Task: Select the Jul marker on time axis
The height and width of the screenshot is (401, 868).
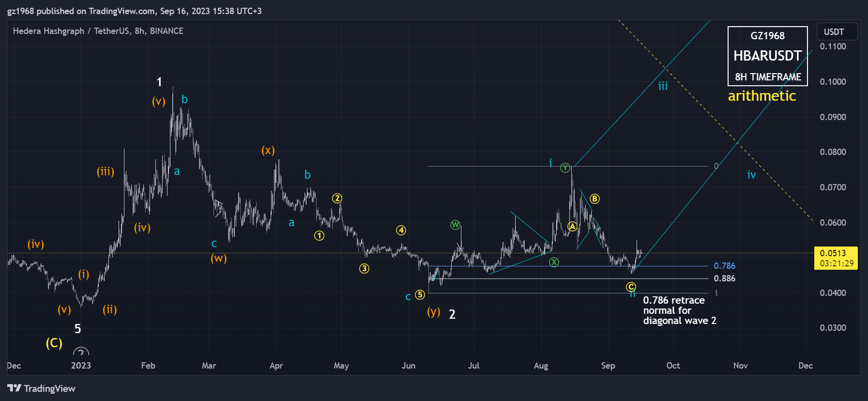Action: (473, 366)
